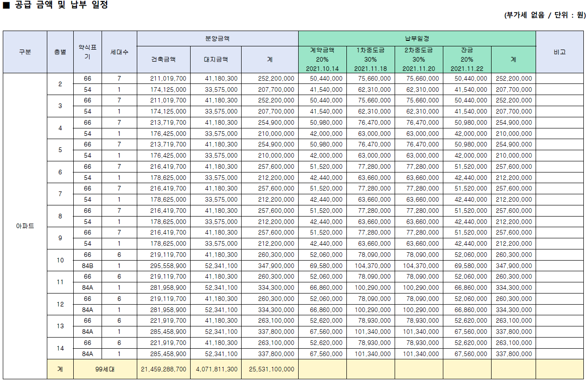Click the '비고' column header

click(x=560, y=52)
